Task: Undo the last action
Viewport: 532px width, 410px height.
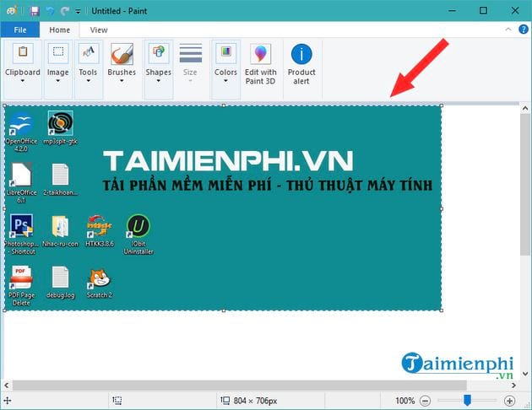Action: 49,11
